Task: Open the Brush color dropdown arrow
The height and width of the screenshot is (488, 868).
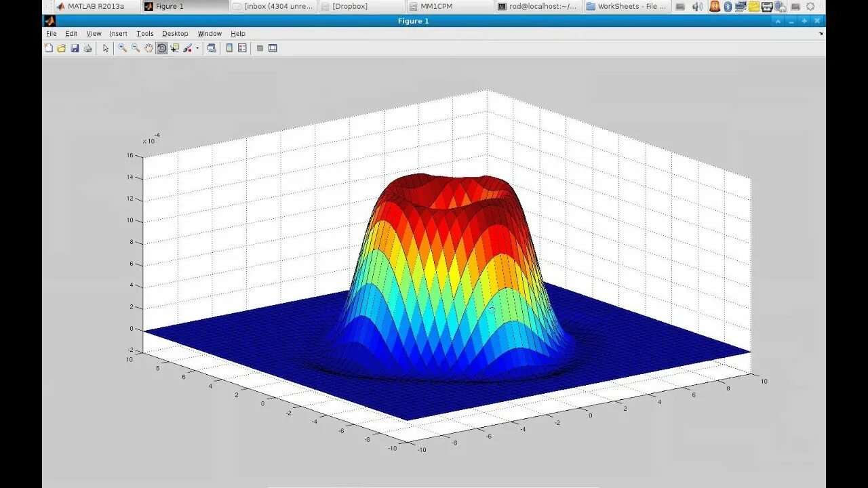Action: [197, 48]
